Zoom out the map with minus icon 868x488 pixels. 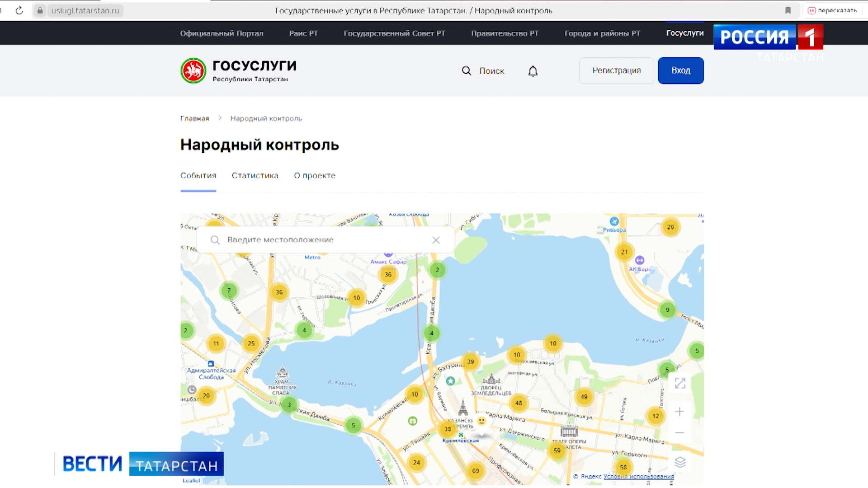click(679, 433)
